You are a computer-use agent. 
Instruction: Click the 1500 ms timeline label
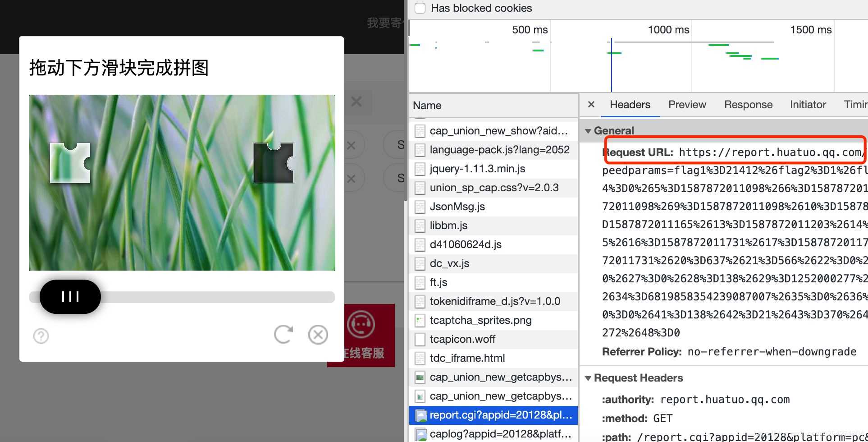tap(811, 30)
